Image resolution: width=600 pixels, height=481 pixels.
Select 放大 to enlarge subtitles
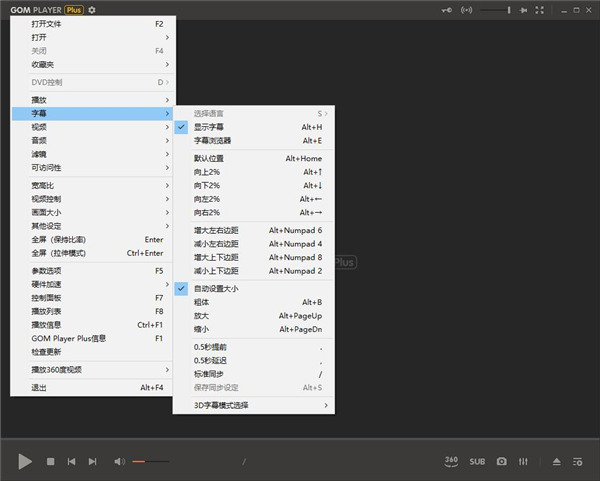(x=254, y=316)
